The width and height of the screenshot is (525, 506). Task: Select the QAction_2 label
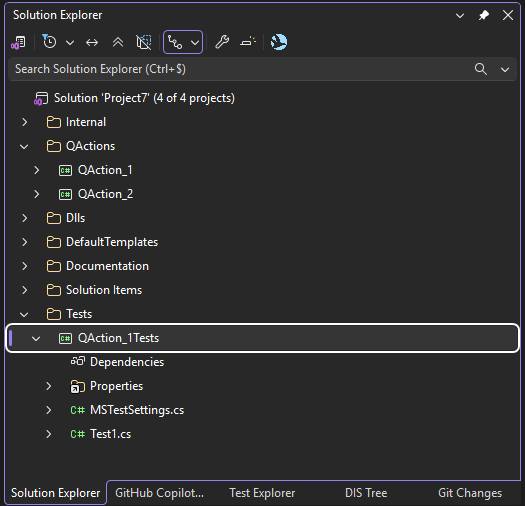point(105,194)
